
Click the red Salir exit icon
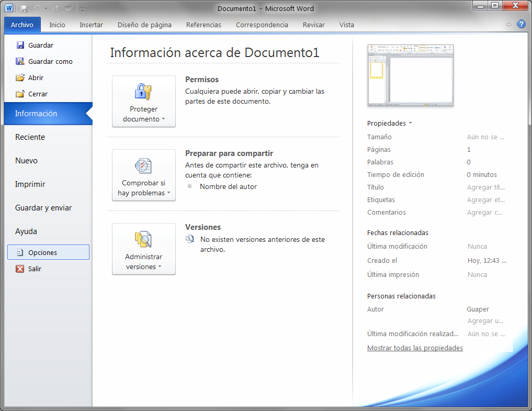(x=20, y=269)
